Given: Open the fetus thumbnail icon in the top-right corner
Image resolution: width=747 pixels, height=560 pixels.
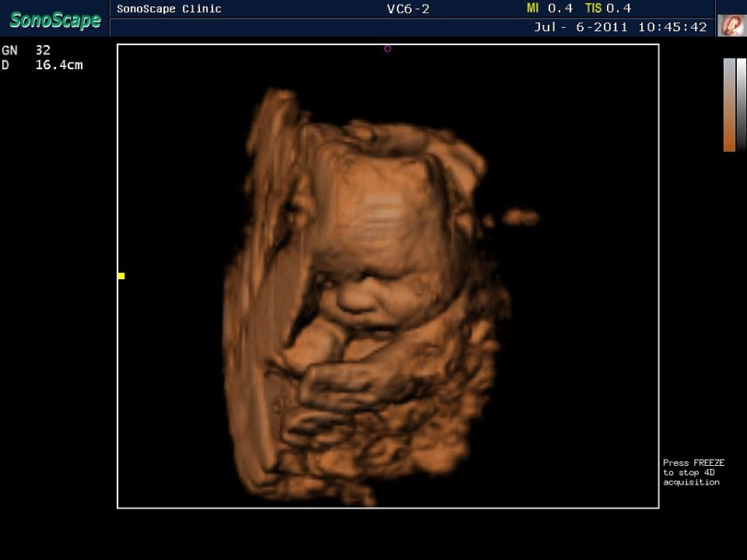Looking at the screenshot, I should [x=732, y=26].
